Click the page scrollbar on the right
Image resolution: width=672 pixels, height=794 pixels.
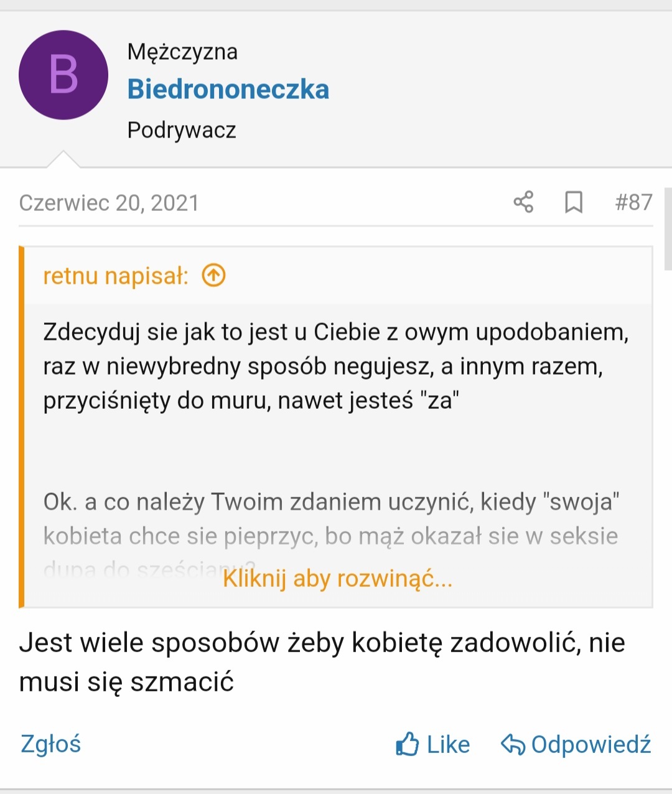pos(668,228)
